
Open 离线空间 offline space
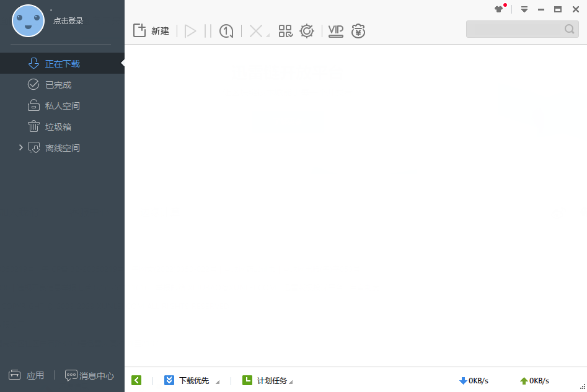pos(62,148)
